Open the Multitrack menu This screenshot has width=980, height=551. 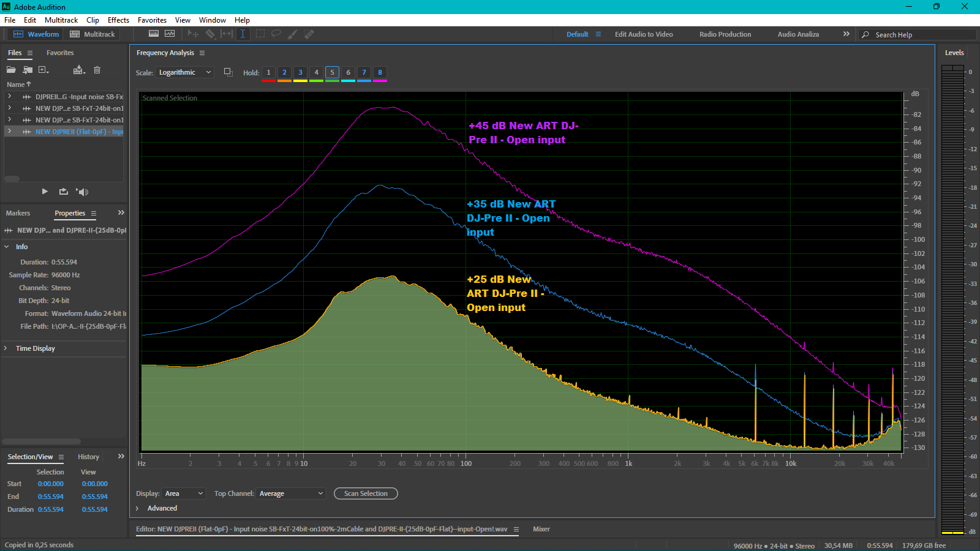[61, 20]
